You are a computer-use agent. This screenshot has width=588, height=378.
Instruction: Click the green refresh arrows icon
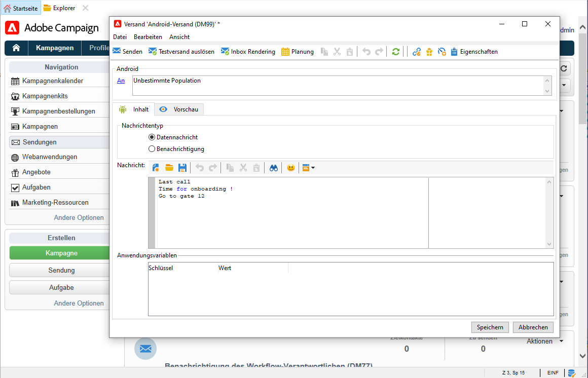point(395,51)
